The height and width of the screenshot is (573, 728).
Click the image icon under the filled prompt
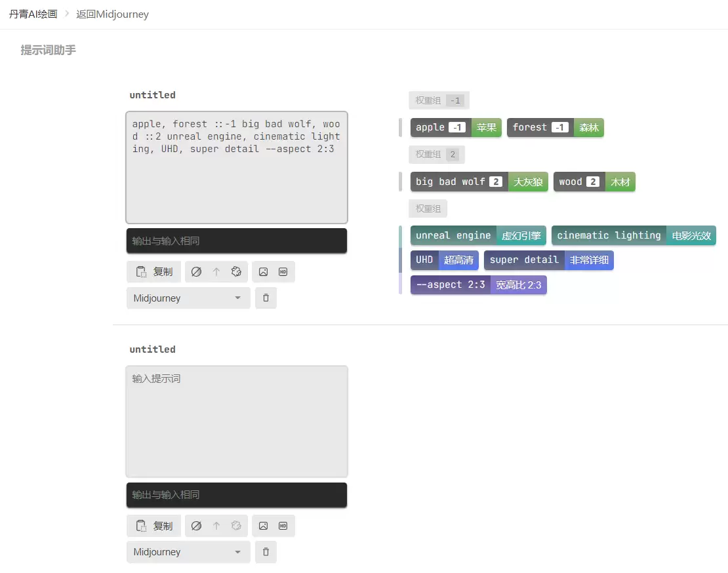(263, 272)
